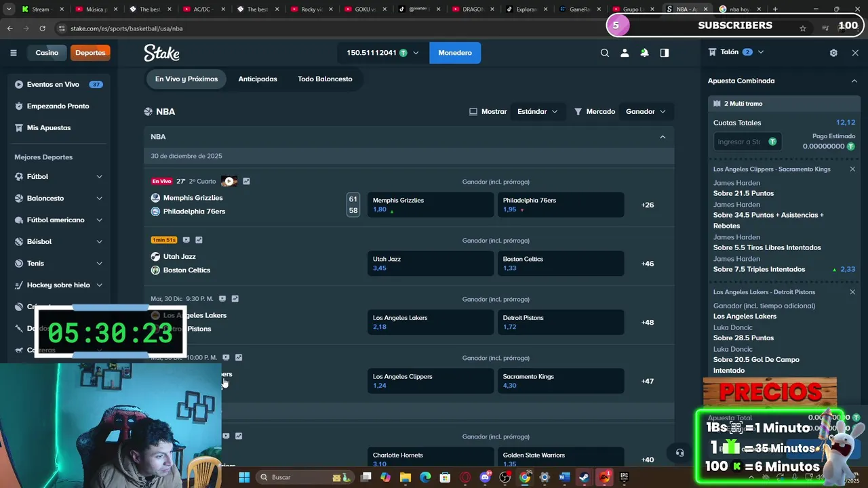Open the stream icon for Utah Jazz vs Celtics
The height and width of the screenshot is (488, 868).
[x=186, y=240]
